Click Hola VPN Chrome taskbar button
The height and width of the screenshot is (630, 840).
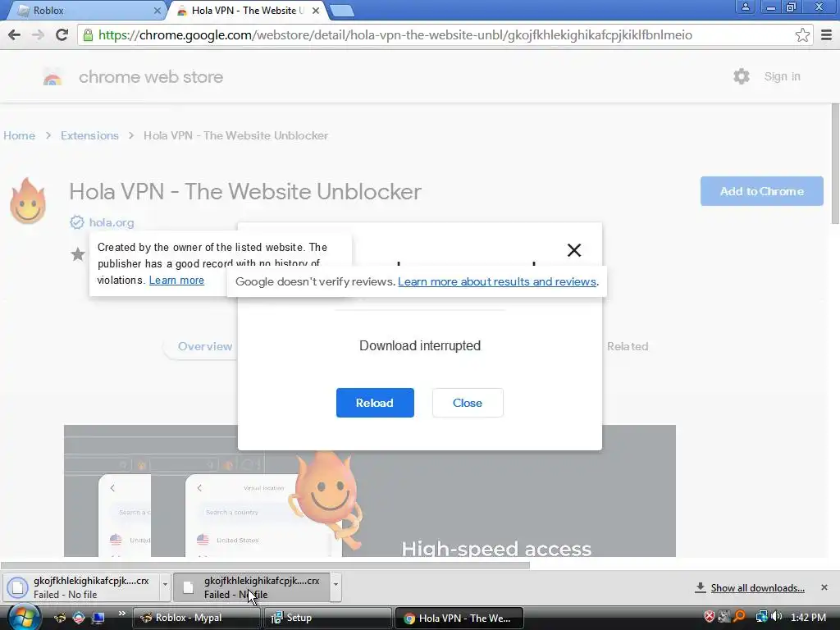click(459, 618)
